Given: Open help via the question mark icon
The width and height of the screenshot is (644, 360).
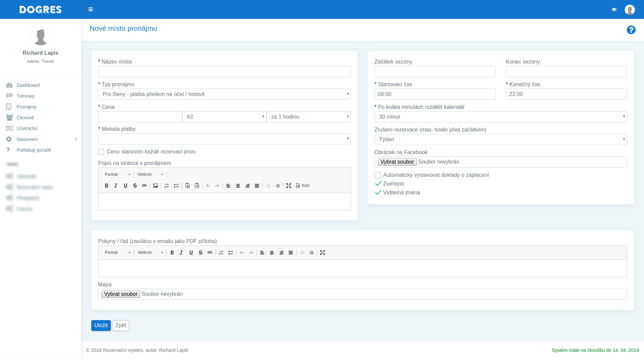Looking at the screenshot, I should coord(631,30).
